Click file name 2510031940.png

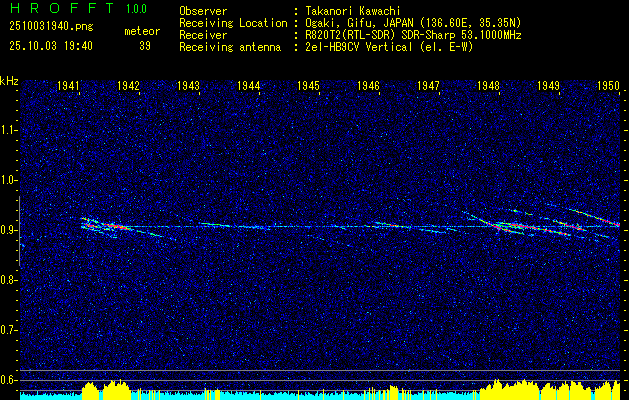tap(51, 27)
